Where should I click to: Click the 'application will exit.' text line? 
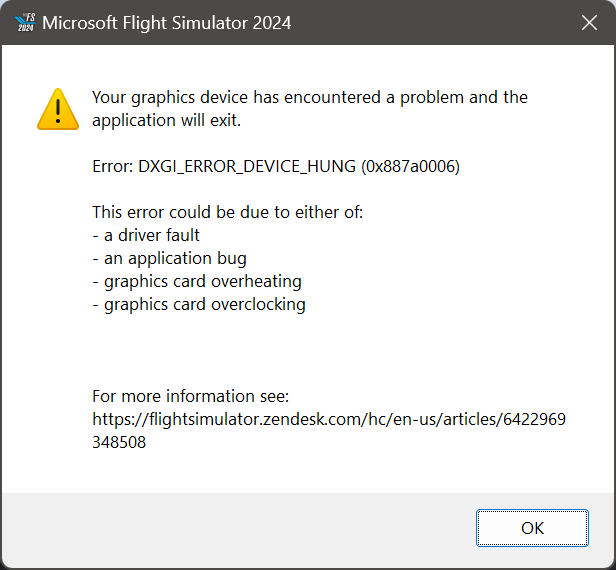(167, 121)
